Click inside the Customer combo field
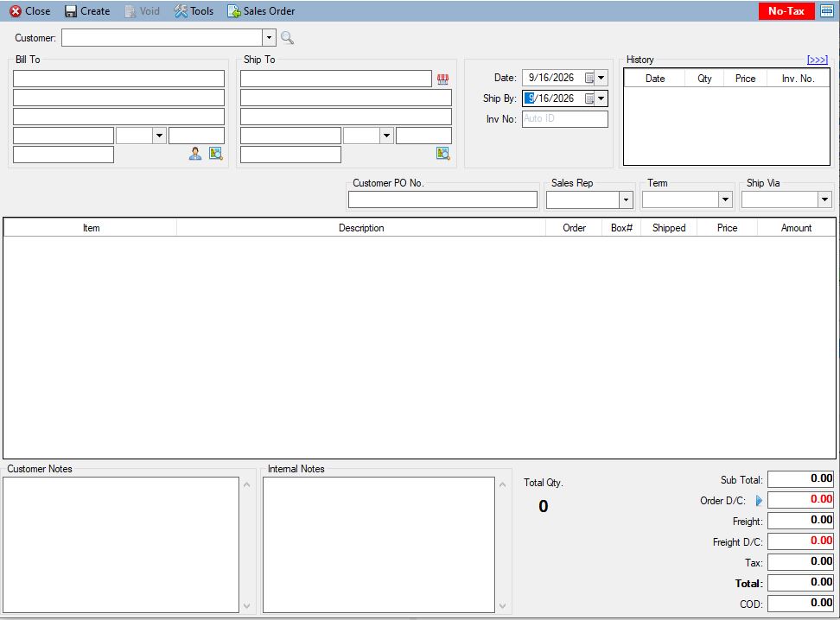Viewport: 840px width, 620px height. (162, 37)
